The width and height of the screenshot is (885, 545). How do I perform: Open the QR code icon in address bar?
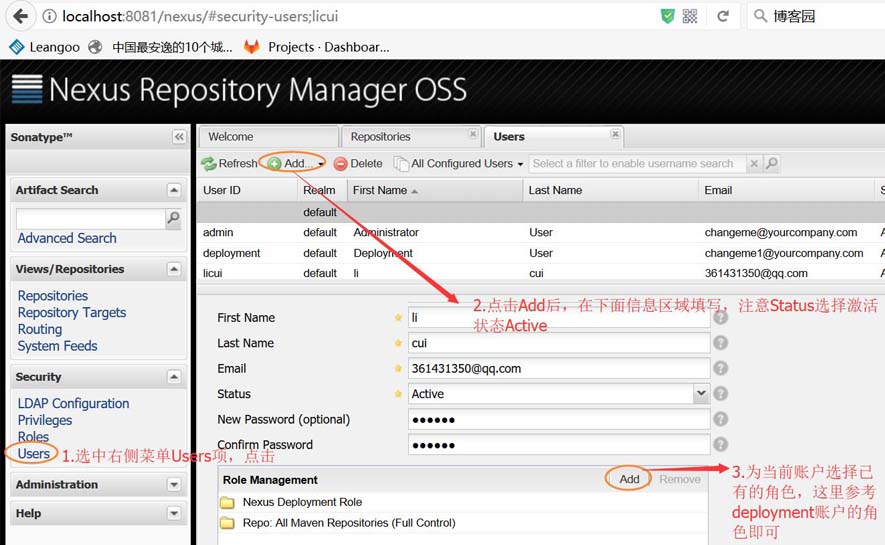pyautogui.click(x=690, y=16)
